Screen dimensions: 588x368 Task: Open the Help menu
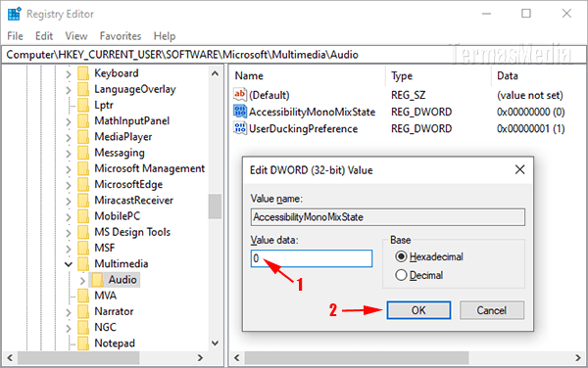click(x=165, y=36)
